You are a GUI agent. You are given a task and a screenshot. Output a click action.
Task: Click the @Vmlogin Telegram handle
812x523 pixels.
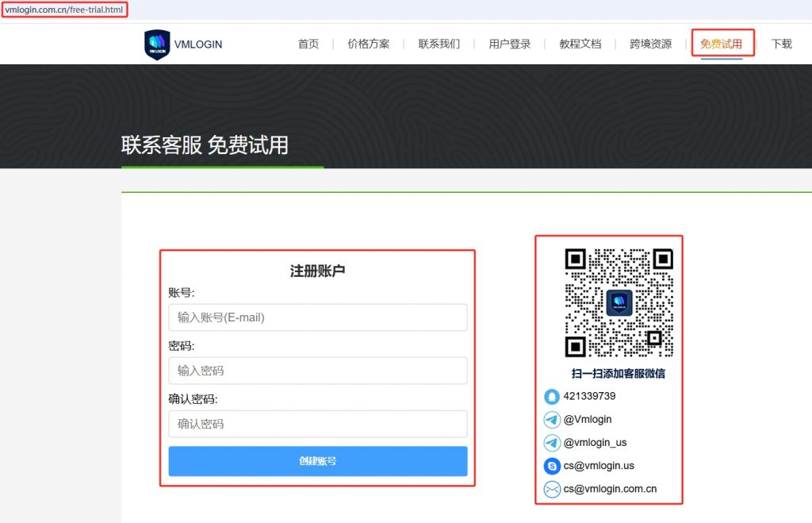click(588, 419)
